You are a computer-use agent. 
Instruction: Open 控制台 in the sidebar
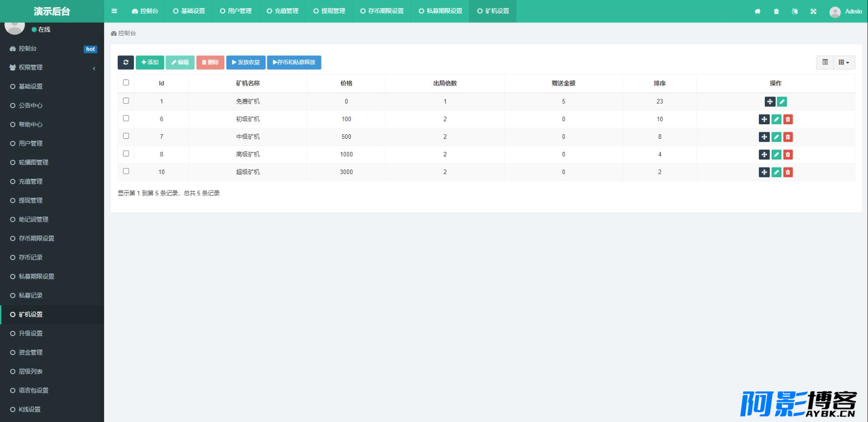pyautogui.click(x=52, y=49)
